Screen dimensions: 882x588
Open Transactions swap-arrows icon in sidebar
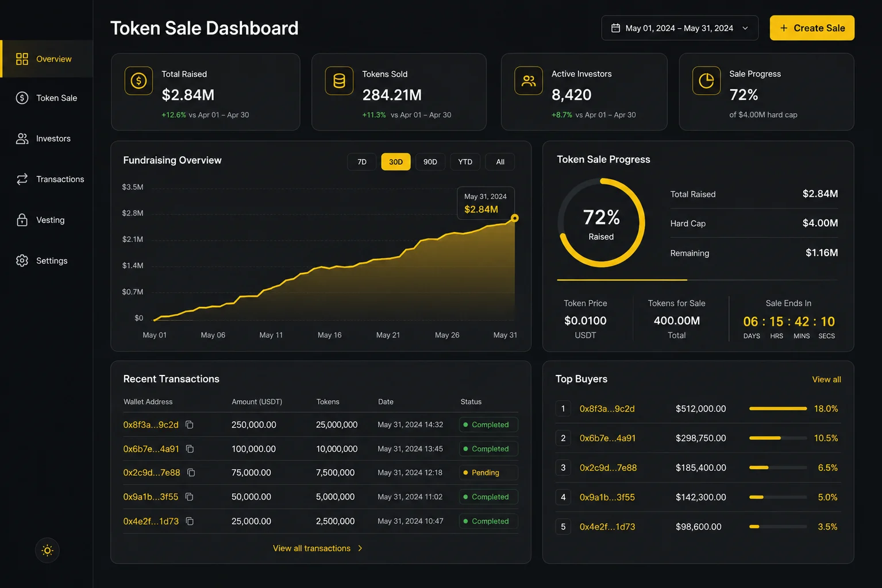[22, 179]
